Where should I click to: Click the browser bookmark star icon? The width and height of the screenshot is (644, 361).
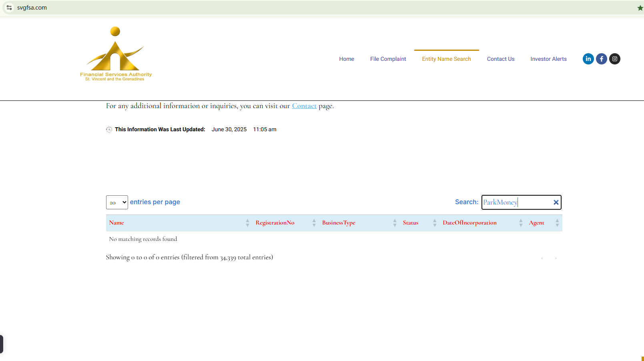[x=640, y=8]
